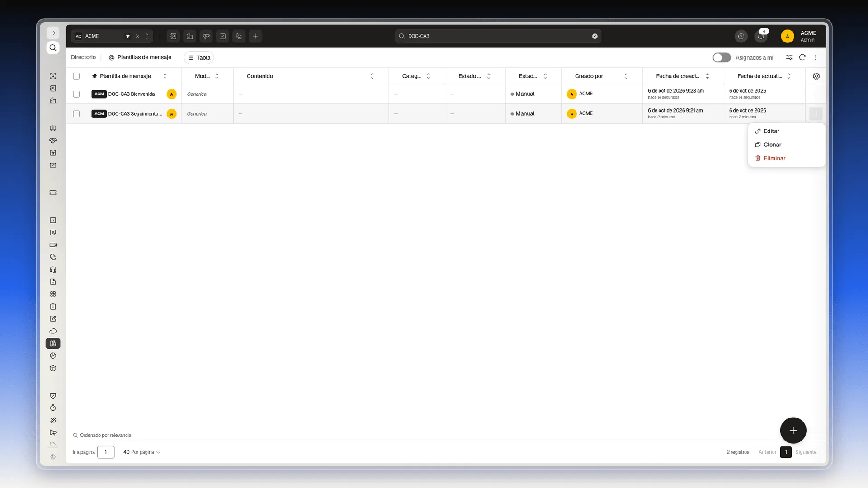Sort by Plantilla de mensaje column
This screenshot has height=488, width=868.
point(165,76)
